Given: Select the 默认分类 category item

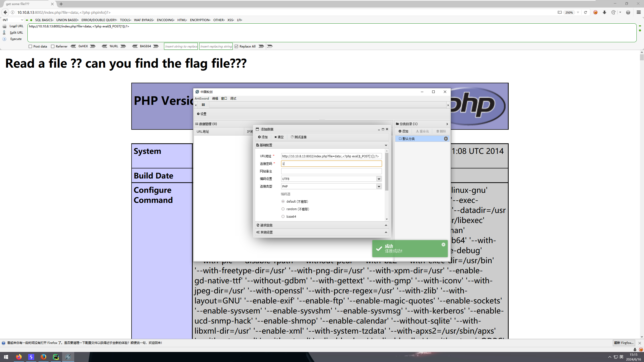Looking at the screenshot, I should pyautogui.click(x=422, y=139).
